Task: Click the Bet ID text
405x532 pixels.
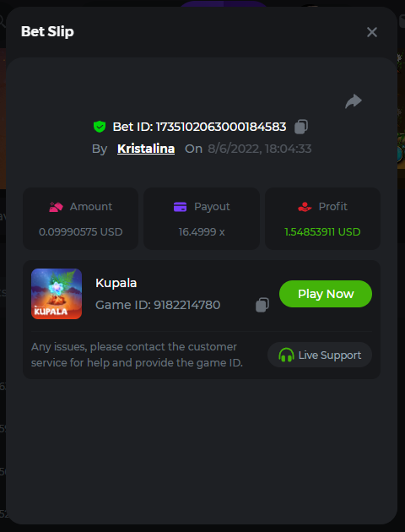Action: pos(200,127)
